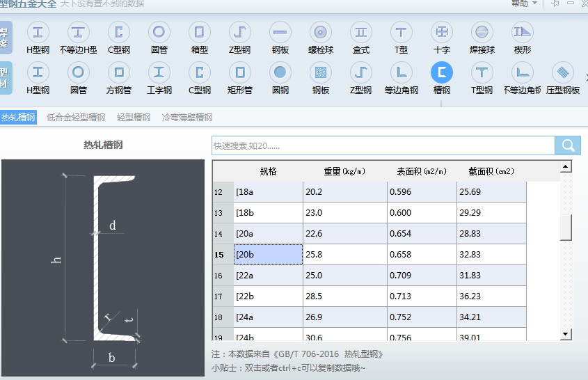Choose the welded 钢板 icon in the top row
Viewport: 588px width, 380px height.
280,32
